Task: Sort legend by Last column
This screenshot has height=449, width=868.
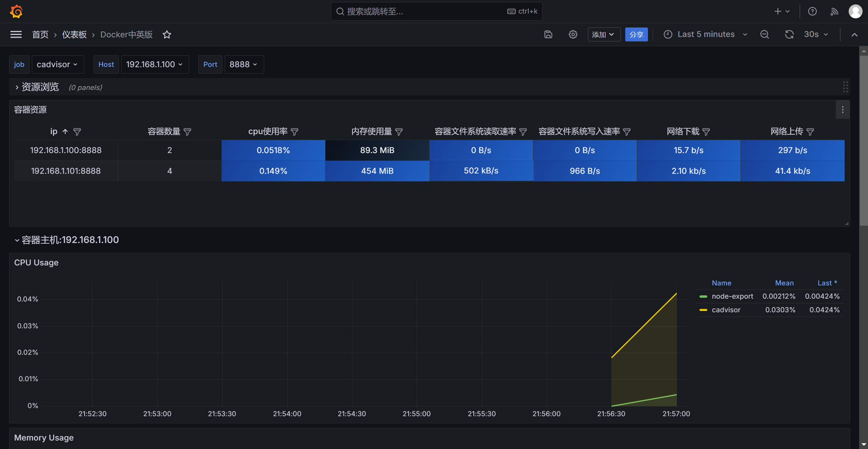Action: click(827, 283)
